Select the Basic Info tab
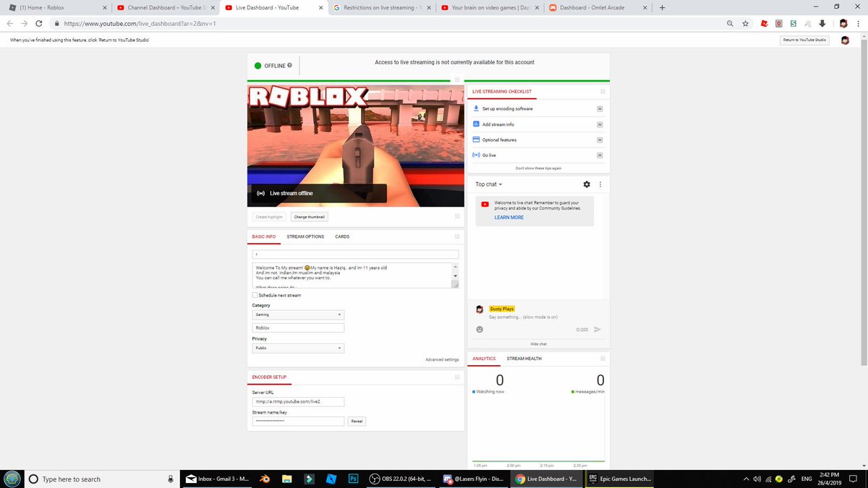 tap(263, 236)
